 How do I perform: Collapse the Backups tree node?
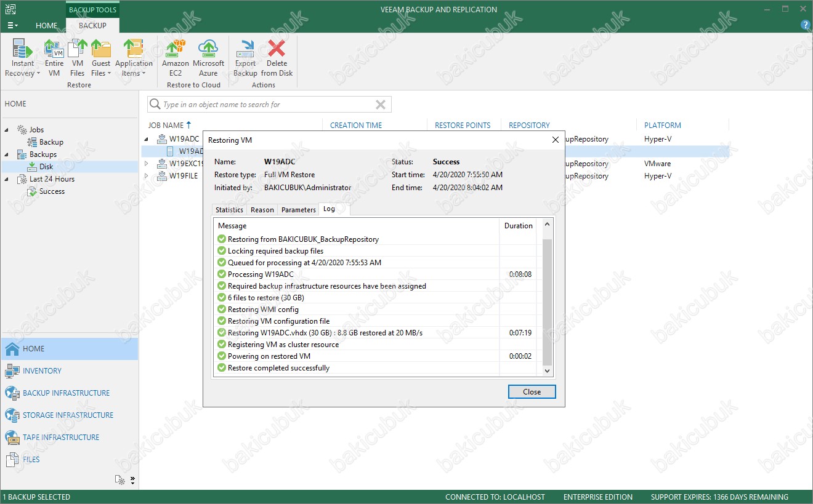click(x=8, y=154)
